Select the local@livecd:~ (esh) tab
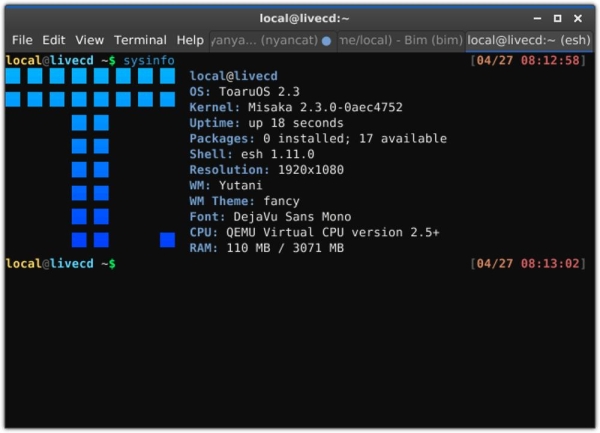 pos(529,41)
